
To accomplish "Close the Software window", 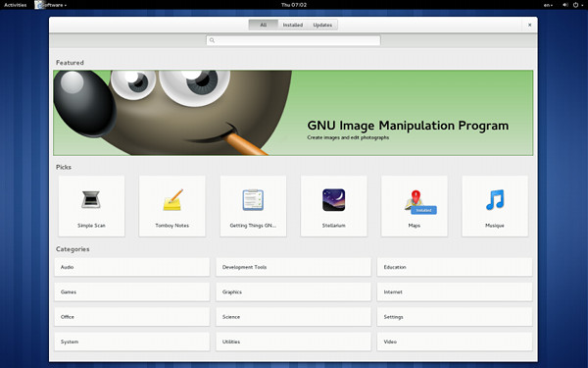I will tap(529, 25).
